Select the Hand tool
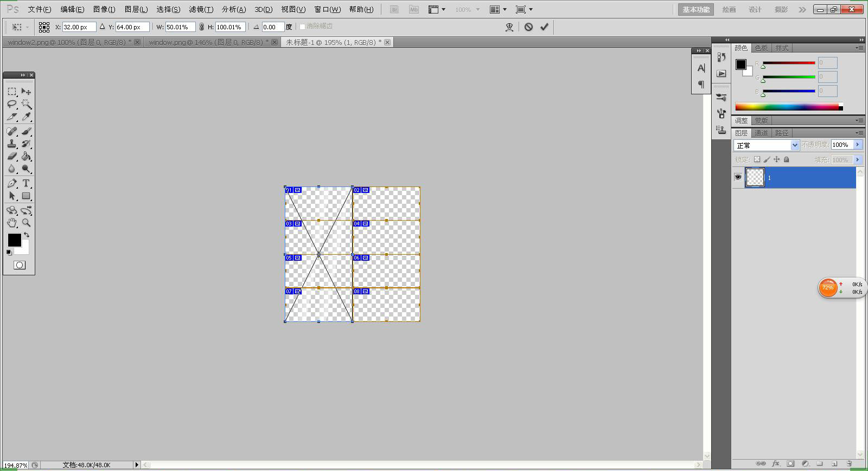Viewport: 868px width, 471px height. click(x=12, y=223)
